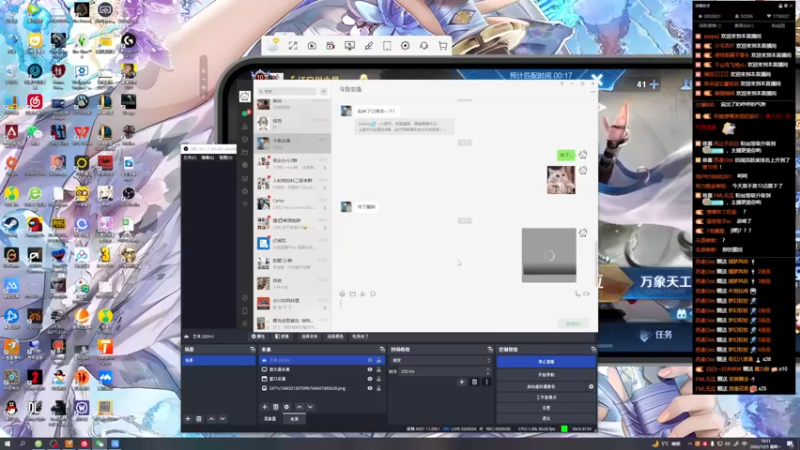This screenshot has height=450, width=800.
Task: Toggle visibility of the text (GDI+) source
Action: (x=370, y=360)
